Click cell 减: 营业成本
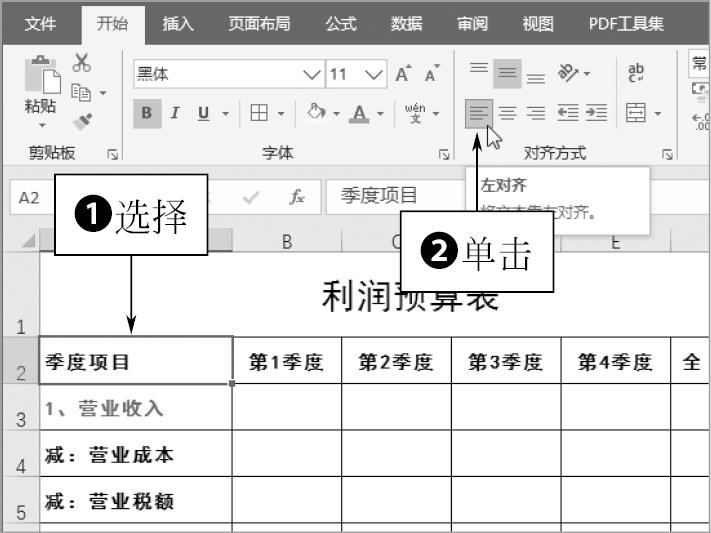This screenshot has height=533, width=711. 136,454
